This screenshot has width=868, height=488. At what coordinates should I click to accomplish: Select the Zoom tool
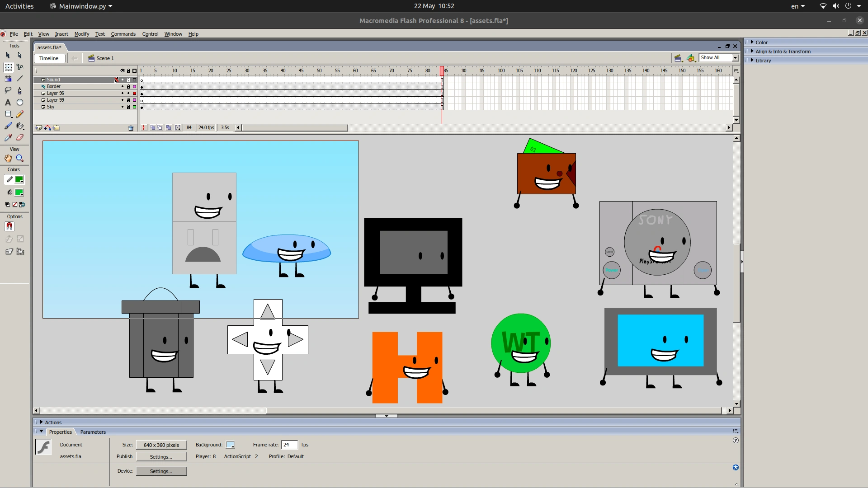(20, 158)
